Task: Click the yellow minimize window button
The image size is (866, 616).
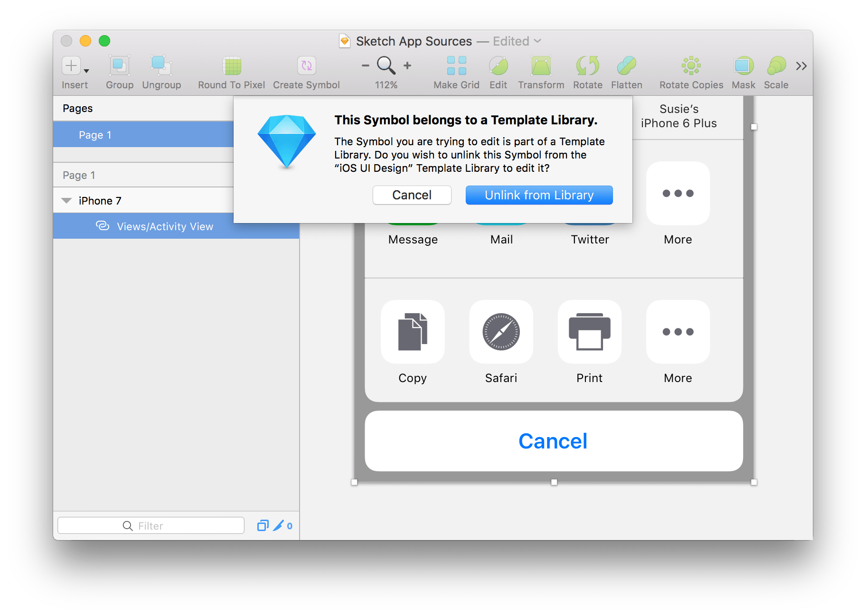Action: 85,41
